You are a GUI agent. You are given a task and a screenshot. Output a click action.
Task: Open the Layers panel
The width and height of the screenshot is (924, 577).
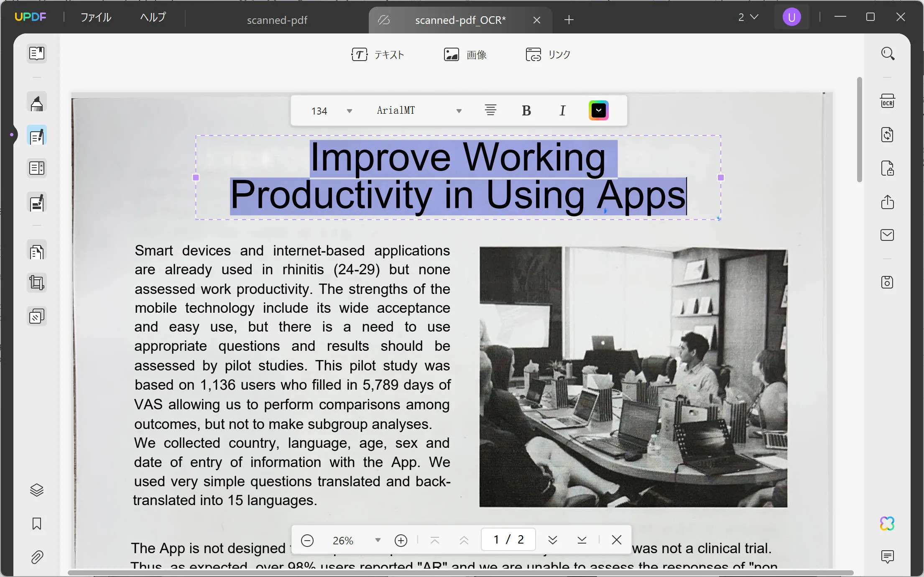(x=37, y=490)
